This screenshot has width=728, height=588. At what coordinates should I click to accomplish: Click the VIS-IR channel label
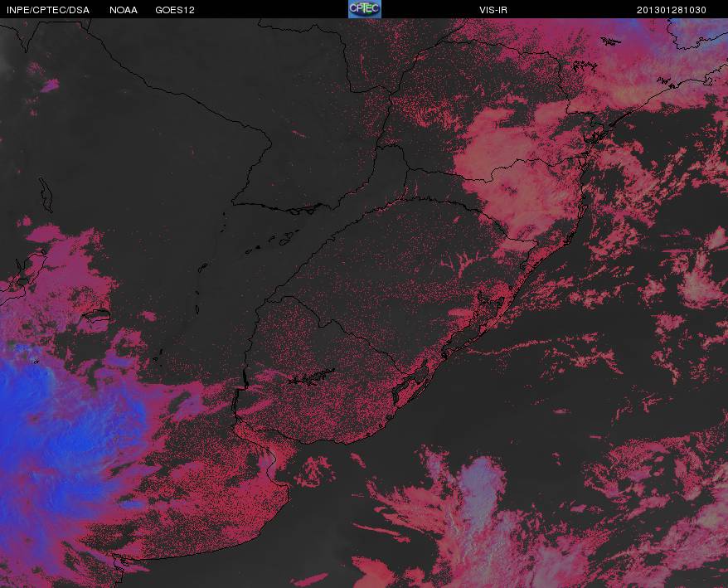[x=493, y=10]
